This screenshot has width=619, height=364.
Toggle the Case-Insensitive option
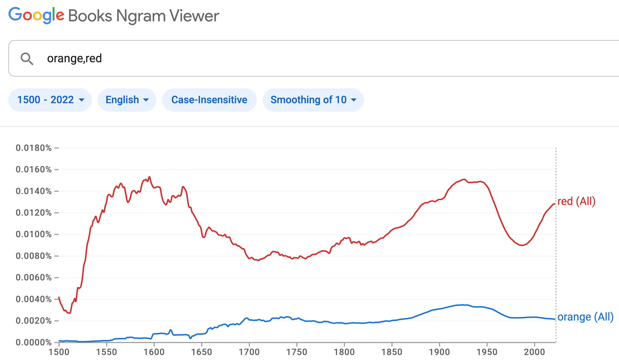coord(209,100)
